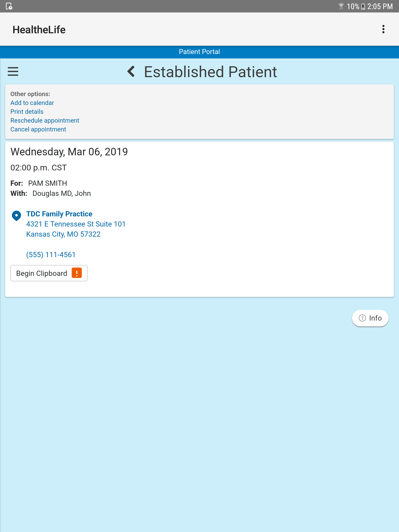The height and width of the screenshot is (532, 399).
Task: Click Add to calendar link
Action: point(32,103)
